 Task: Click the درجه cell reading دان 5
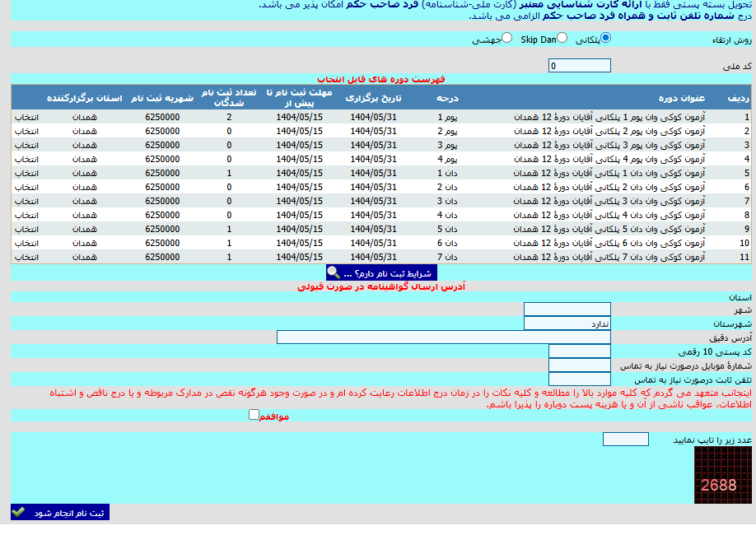(x=447, y=229)
